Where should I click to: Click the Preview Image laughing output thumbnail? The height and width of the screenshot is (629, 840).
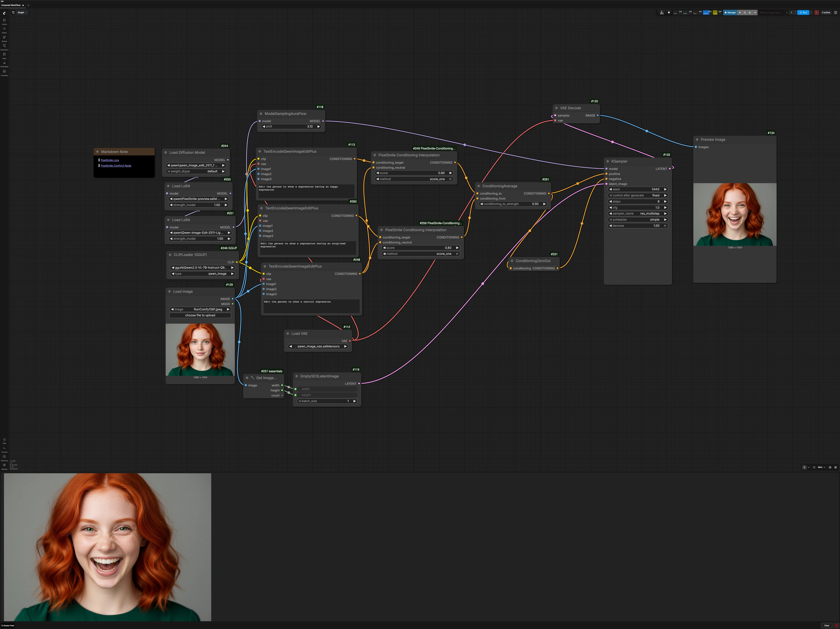(x=735, y=215)
